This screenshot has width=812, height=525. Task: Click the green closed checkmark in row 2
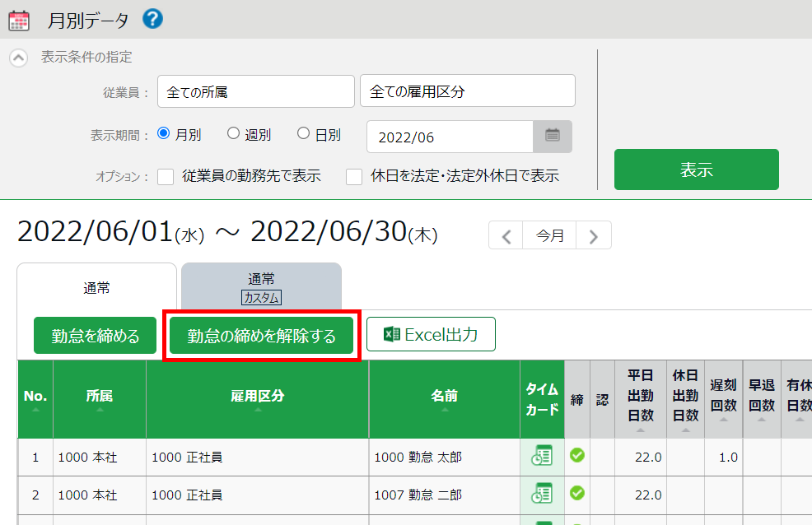click(577, 494)
